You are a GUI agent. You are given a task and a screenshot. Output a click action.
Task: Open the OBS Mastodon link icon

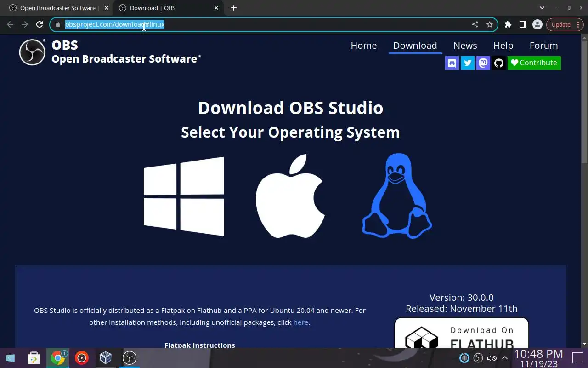pos(483,63)
